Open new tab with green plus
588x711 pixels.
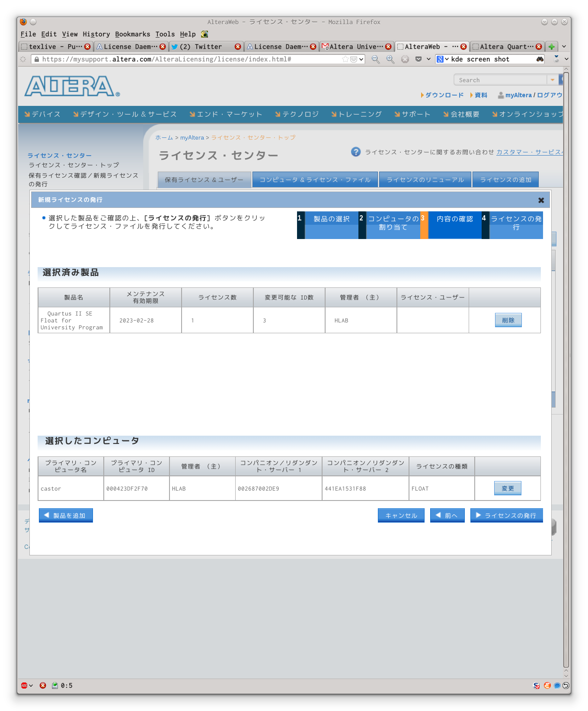click(552, 47)
